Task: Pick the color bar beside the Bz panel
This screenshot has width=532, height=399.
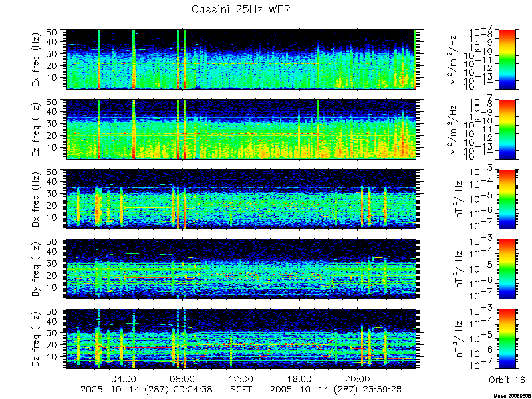Action: [507, 338]
